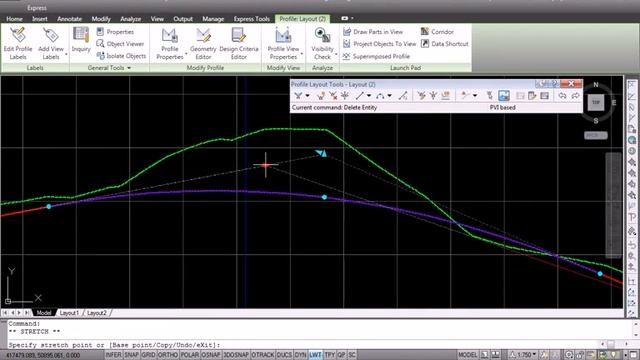This screenshot has height=360, width=640.
Task: Switch to the Express Tools tab
Action: (x=251, y=19)
